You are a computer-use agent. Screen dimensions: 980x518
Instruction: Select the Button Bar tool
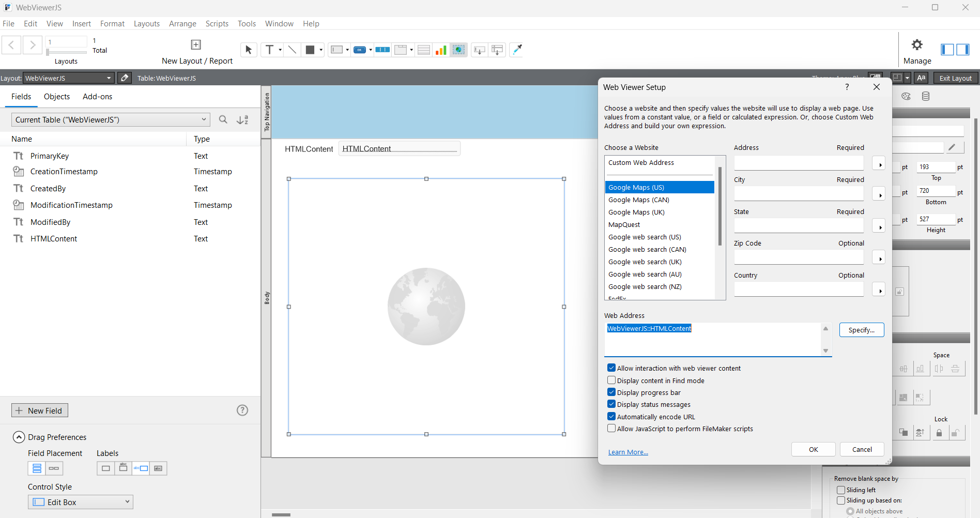click(382, 50)
